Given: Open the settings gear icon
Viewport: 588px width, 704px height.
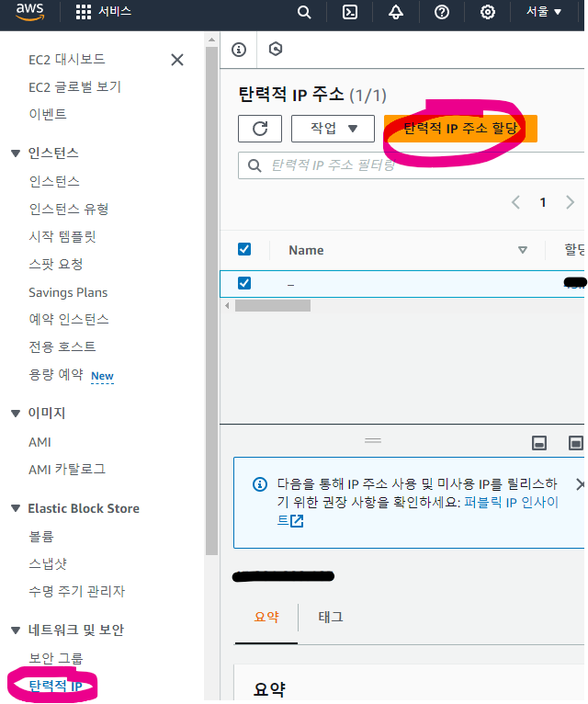Looking at the screenshot, I should pos(488,12).
